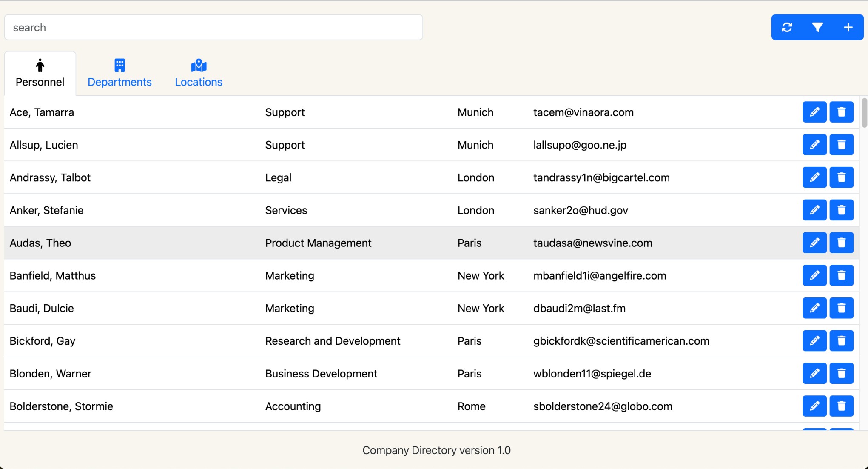This screenshot has width=868, height=469.
Task: Click pencil icon for Andrassy, Talbot
Action: pyautogui.click(x=814, y=177)
